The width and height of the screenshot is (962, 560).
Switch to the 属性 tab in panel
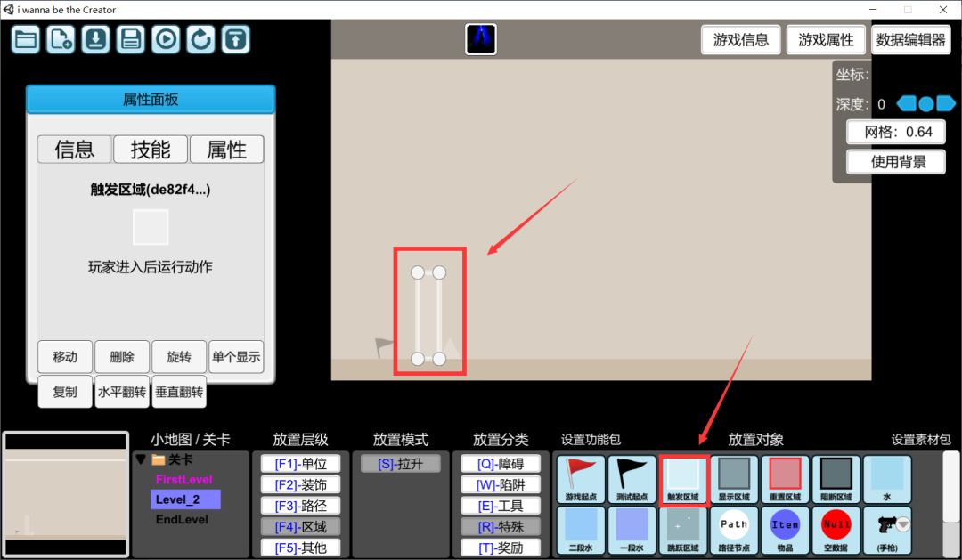(x=226, y=150)
